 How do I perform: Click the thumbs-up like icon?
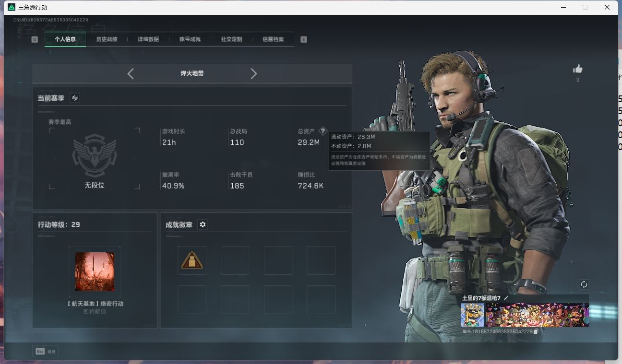coord(577,69)
